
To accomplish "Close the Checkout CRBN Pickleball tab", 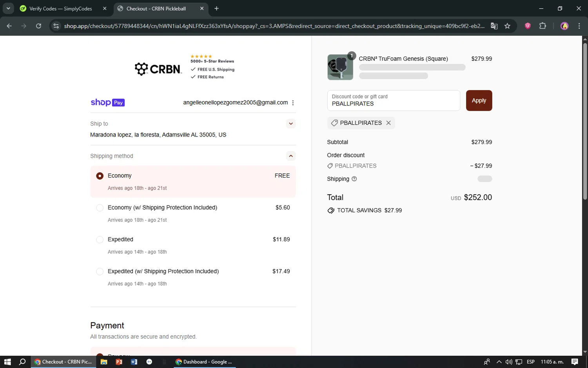I will (x=202, y=9).
